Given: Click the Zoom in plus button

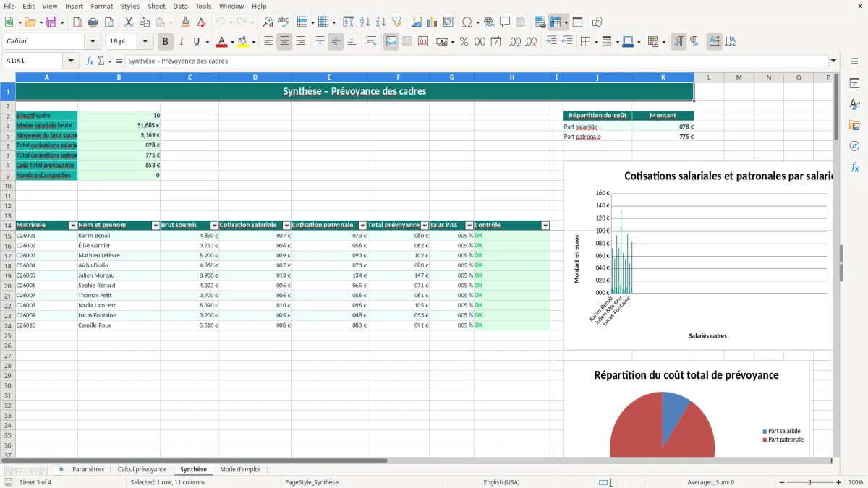Looking at the screenshot, I should point(839,482).
